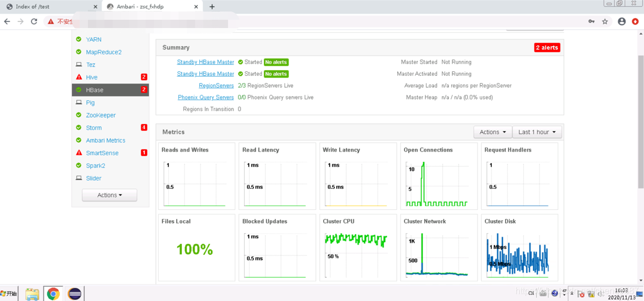
Task: Click the green check icon beside Ambari Metrics
Action: coord(79,140)
